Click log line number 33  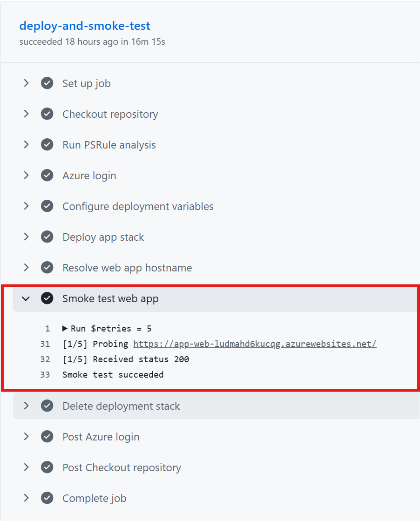point(45,375)
